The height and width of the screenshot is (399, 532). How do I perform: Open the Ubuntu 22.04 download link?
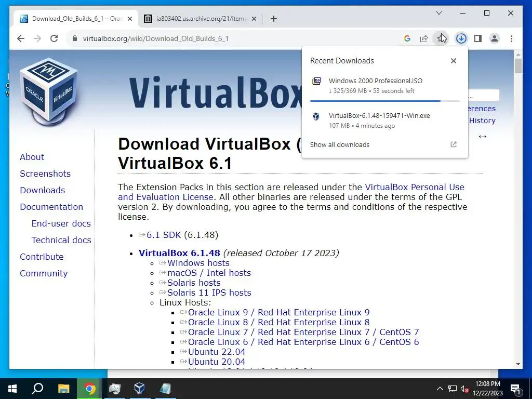click(x=217, y=352)
